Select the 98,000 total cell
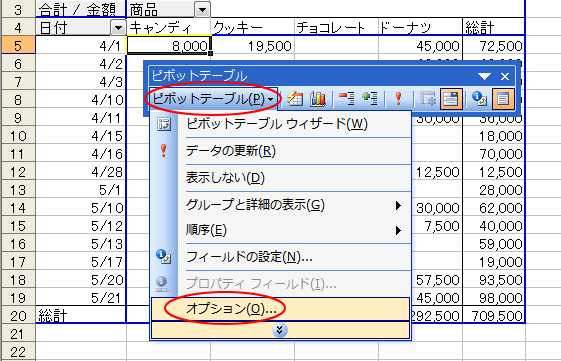Screen dimensions: 561x361 click(x=494, y=298)
